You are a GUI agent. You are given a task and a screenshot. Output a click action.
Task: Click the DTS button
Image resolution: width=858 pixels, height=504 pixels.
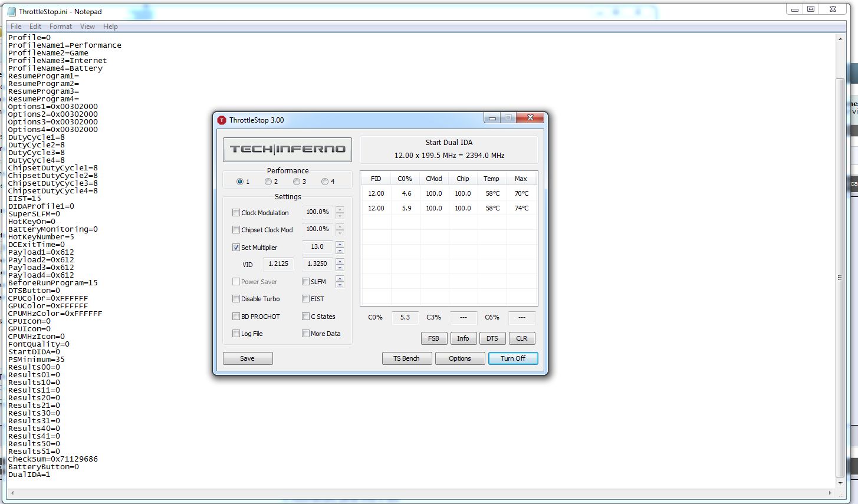coord(492,338)
